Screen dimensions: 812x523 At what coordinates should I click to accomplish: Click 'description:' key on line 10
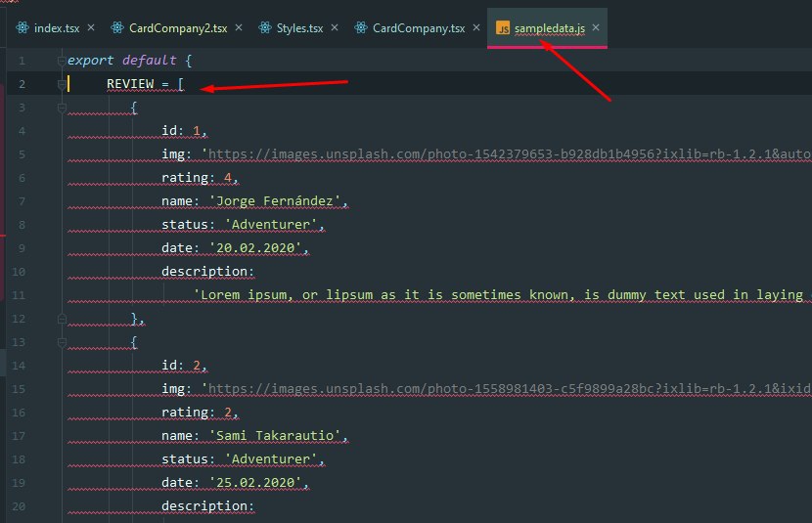tap(207, 272)
